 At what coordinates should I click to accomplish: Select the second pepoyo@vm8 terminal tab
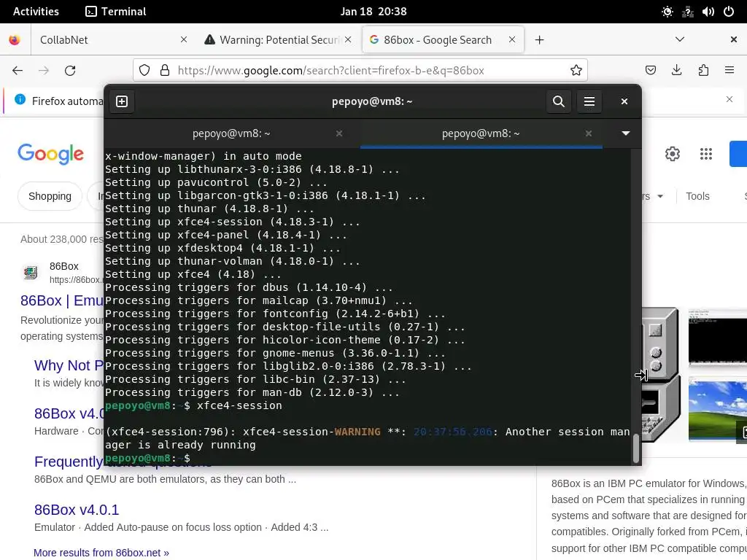(481, 134)
